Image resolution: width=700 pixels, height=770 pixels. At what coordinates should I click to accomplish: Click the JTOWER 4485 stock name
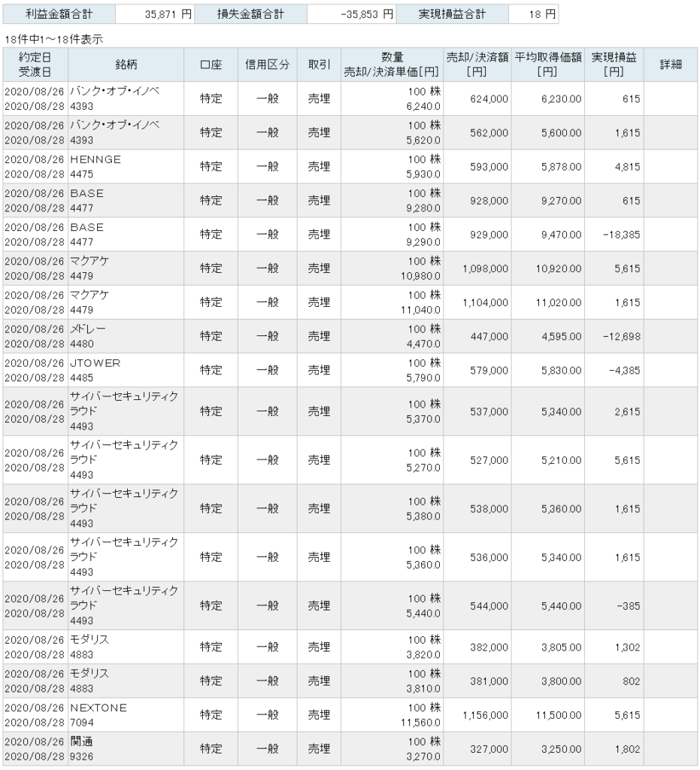click(95, 370)
